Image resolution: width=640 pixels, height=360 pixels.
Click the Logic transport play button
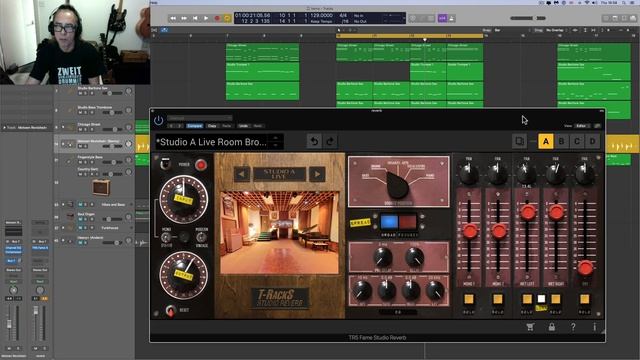pos(206,18)
